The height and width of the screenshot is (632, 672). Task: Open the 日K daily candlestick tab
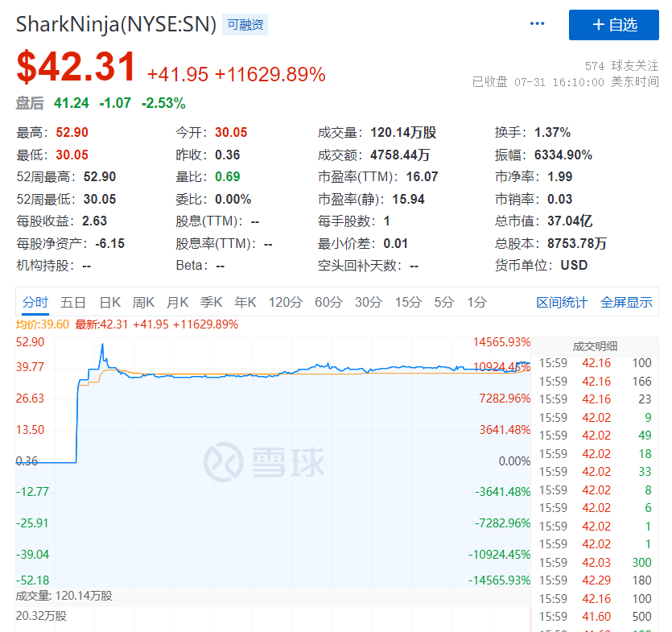click(x=109, y=302)
